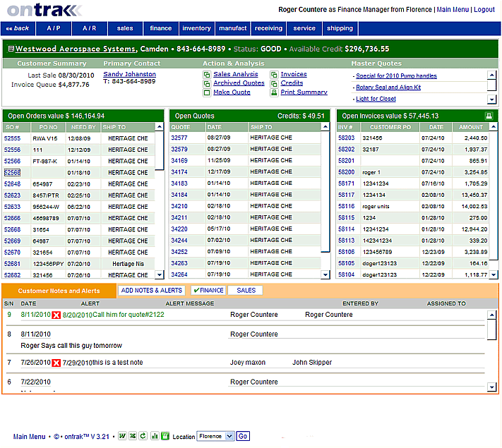This screenshot has height=448, width=502.
Task: Click scroll up arrow in Open Invoices
Action: pos(494,127)
